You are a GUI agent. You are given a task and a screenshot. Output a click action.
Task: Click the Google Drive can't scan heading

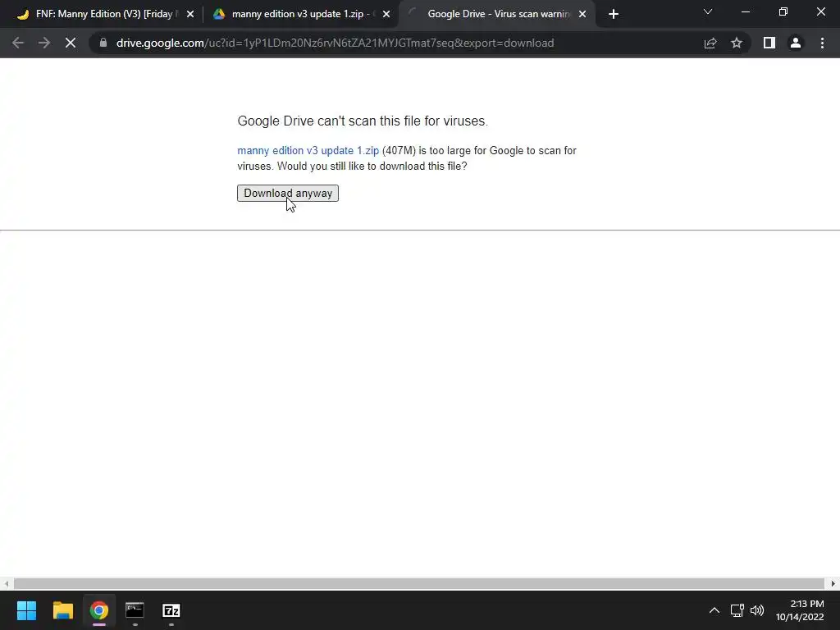pyautogui.click(x=363, y=121)
